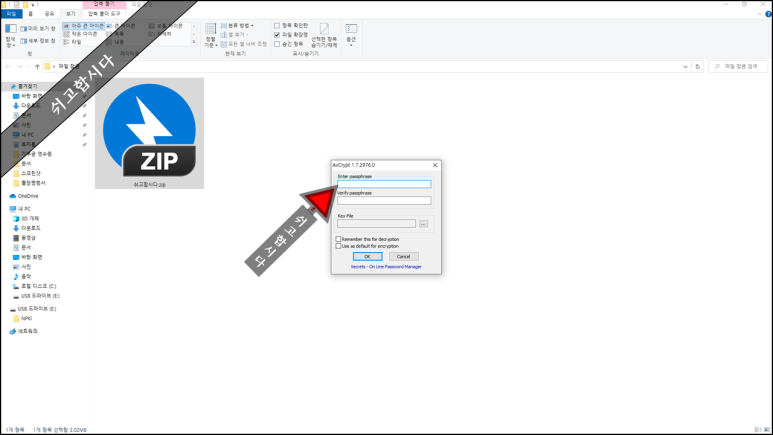This screenshot has height=435, width=773.
Task: Choose the 작은 아이콘 layout
Action: point(80,34)
